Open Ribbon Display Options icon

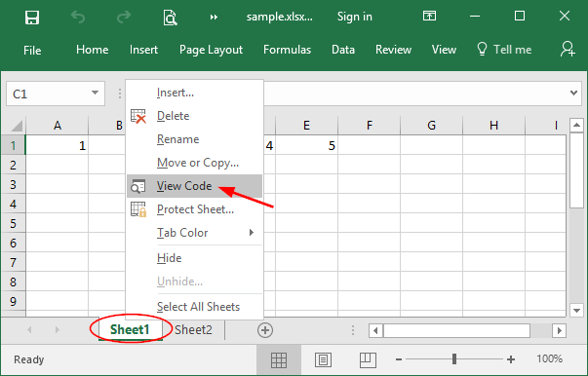click(x=429, y=16)
